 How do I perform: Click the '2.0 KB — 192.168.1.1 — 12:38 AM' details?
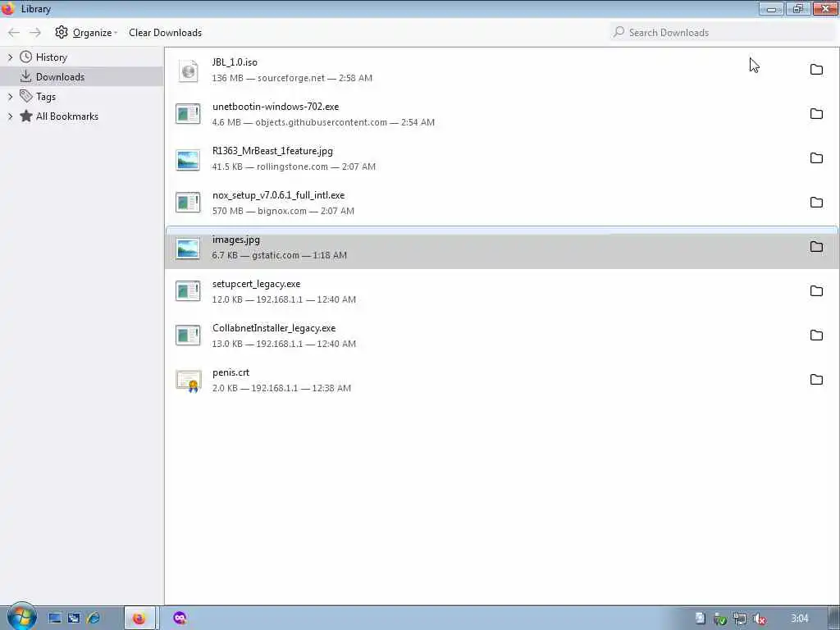(281, 388)
